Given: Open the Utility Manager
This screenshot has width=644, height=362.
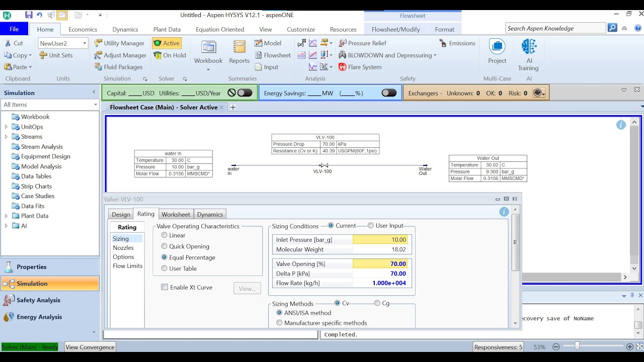Looking at the screenshot, I should tap(119, 43).
